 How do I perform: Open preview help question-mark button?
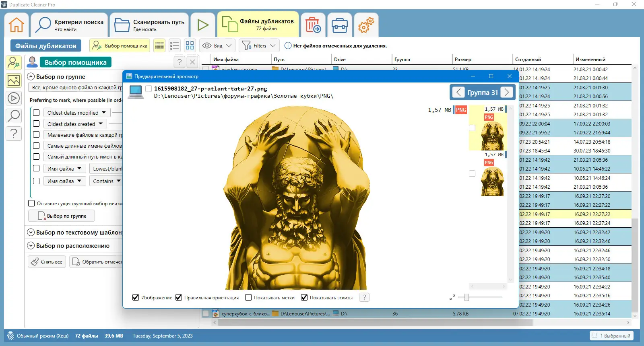tap(364, 297)
